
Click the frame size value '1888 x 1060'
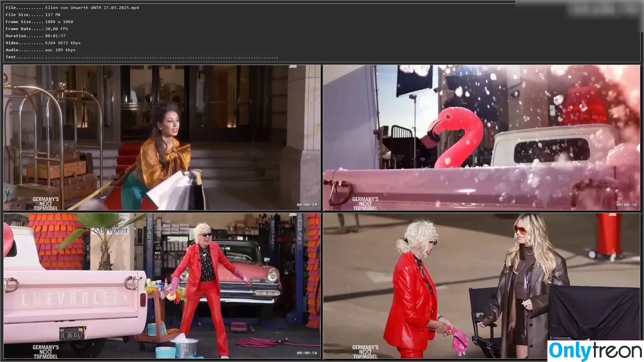[x=59, y=22]
